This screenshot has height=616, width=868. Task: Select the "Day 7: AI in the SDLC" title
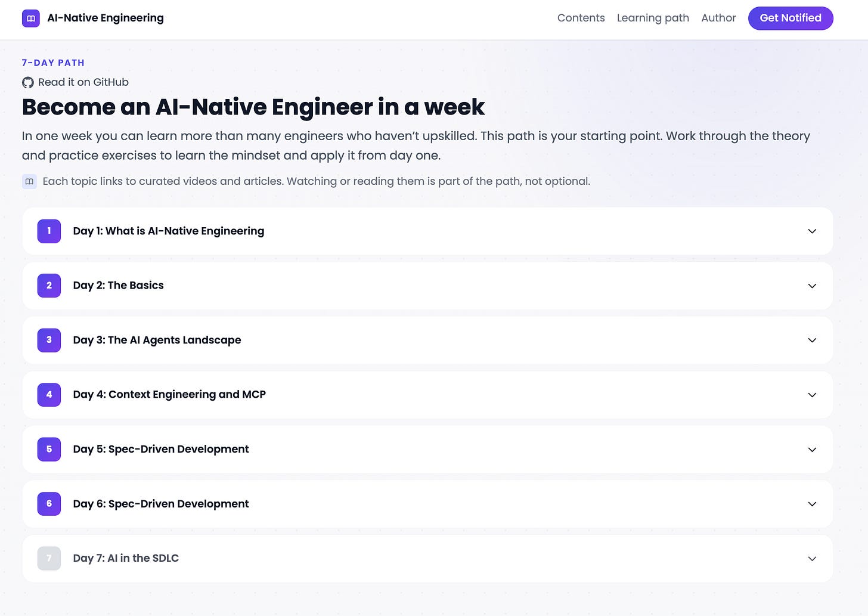[126, 558]
